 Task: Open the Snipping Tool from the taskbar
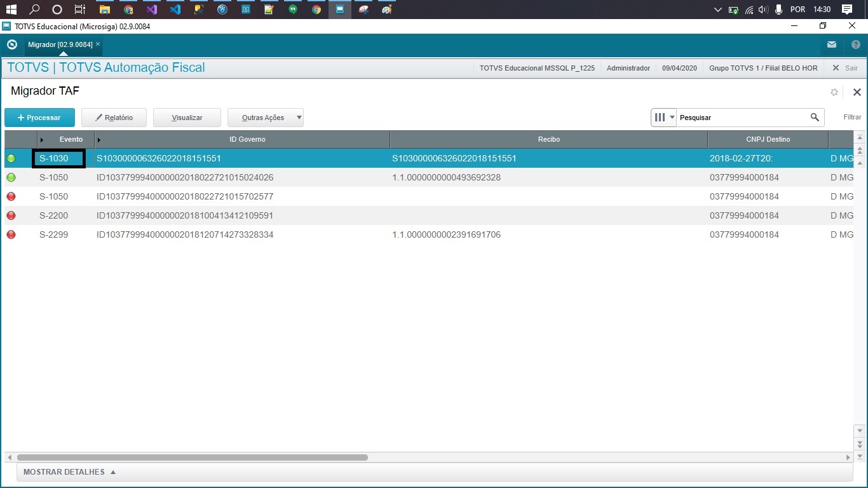pos(363,10)
